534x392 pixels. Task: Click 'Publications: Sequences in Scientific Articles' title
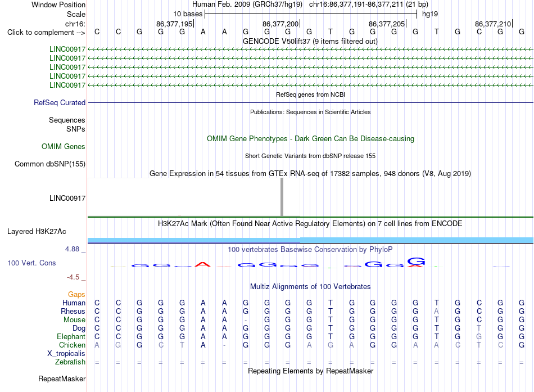click(x=310, y=112)
